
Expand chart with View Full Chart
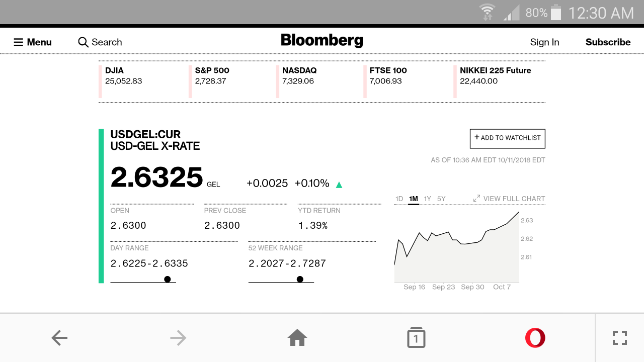tap(509, 199)
